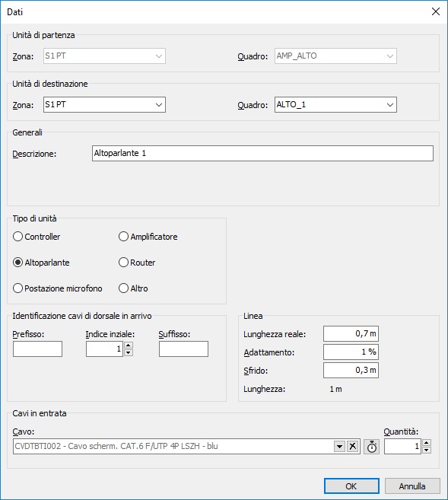Cancel with the Annulla button
Screen dimensions: 448x500
point(412,486)
